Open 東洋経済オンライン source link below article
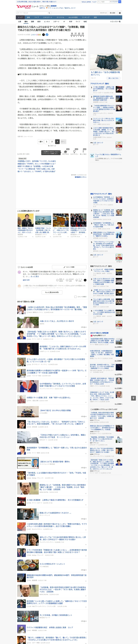The image size is (138, 644). (81, 177)
